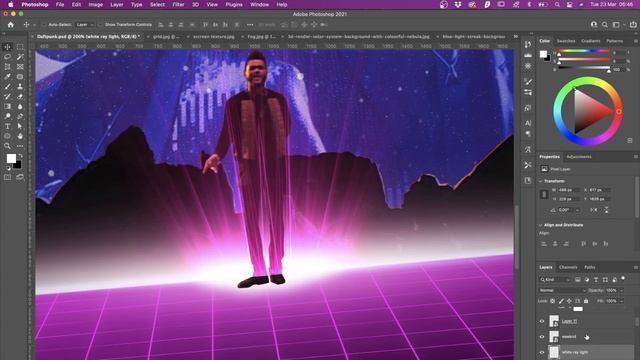This screenshot has width=640, height=360.
Task: Select the Gradient tool
Action: tap(7, 106)
